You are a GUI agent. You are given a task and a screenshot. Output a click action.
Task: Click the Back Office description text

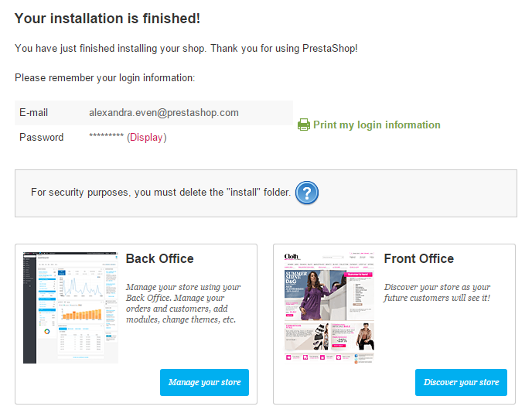tap(183, 303)
